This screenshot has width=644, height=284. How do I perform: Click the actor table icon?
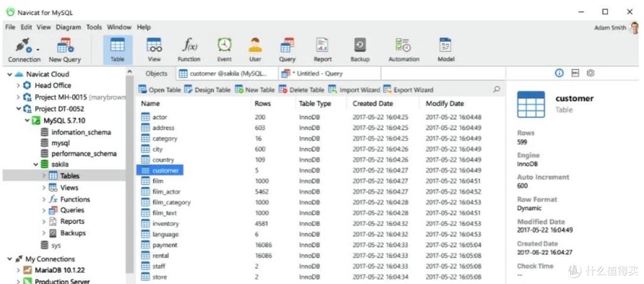pyautogui.click(x=146, y=117)
